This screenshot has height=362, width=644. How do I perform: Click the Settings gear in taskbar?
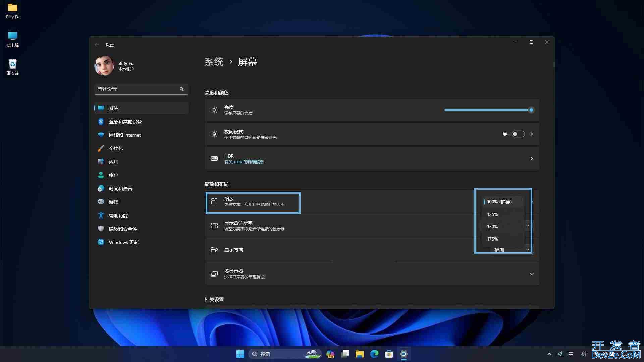(x=404, y=354)
